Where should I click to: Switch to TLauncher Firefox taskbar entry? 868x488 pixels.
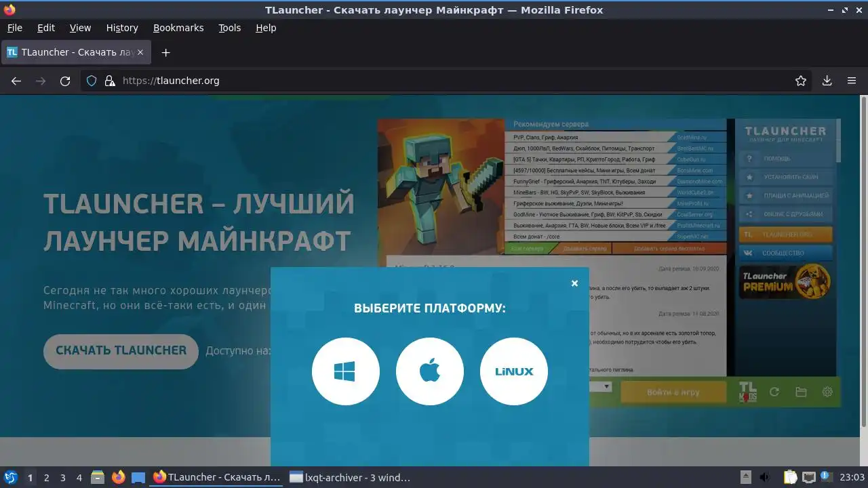coord(217,477)
